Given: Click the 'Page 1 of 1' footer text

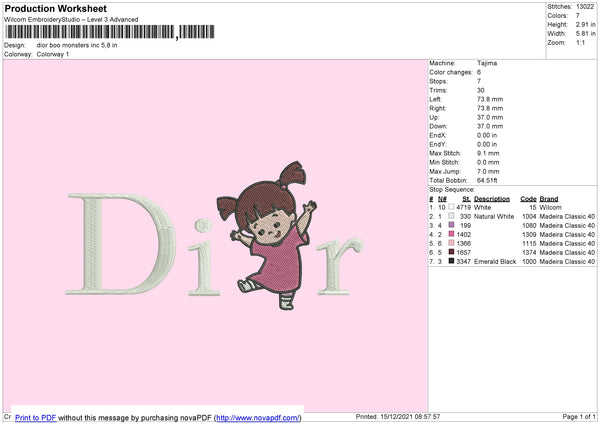Looking at the screenshot, I should pyautogui.click(x=579, y=416).
